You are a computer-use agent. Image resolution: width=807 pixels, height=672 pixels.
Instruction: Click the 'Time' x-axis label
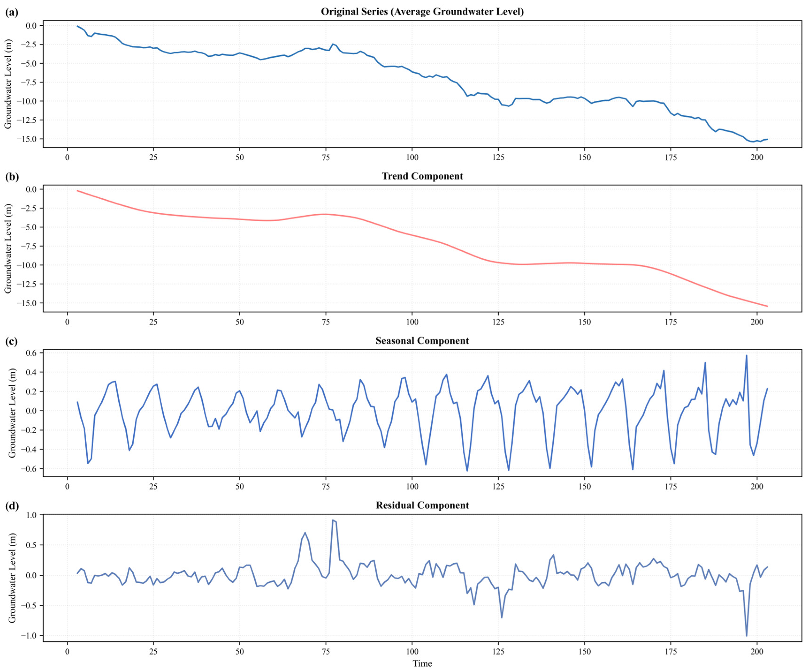pos(422,664)
